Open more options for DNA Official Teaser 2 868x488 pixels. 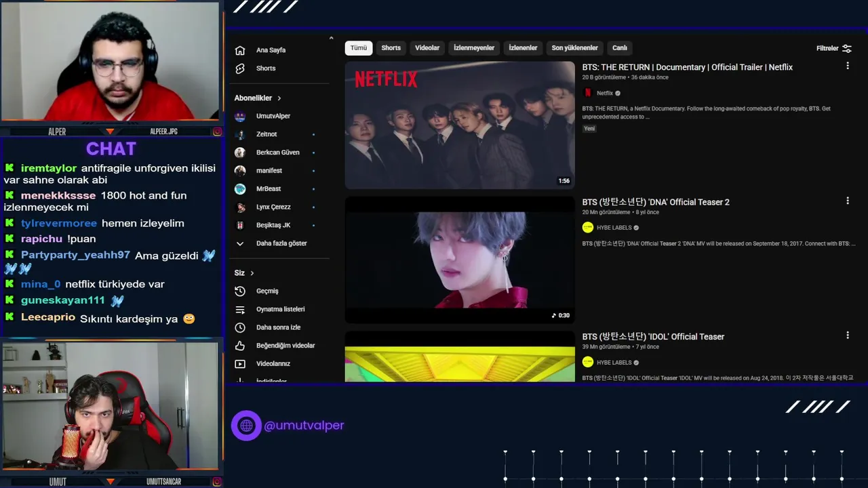click(848, 201)
